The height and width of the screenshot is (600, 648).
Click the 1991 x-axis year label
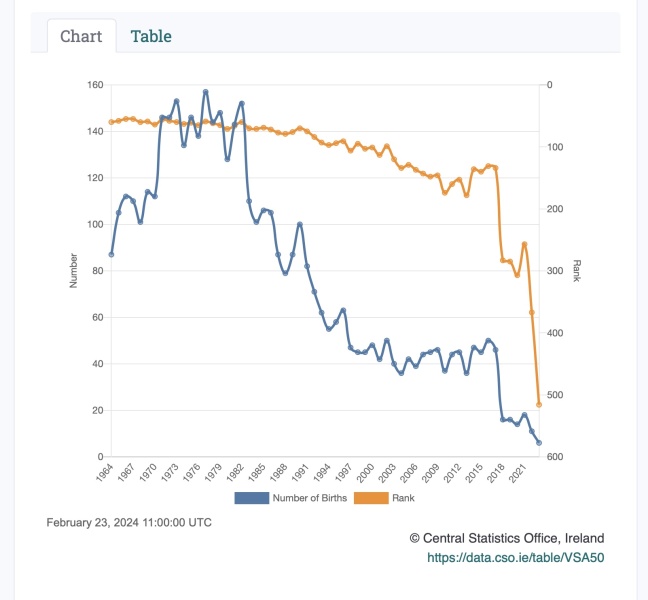303,471
